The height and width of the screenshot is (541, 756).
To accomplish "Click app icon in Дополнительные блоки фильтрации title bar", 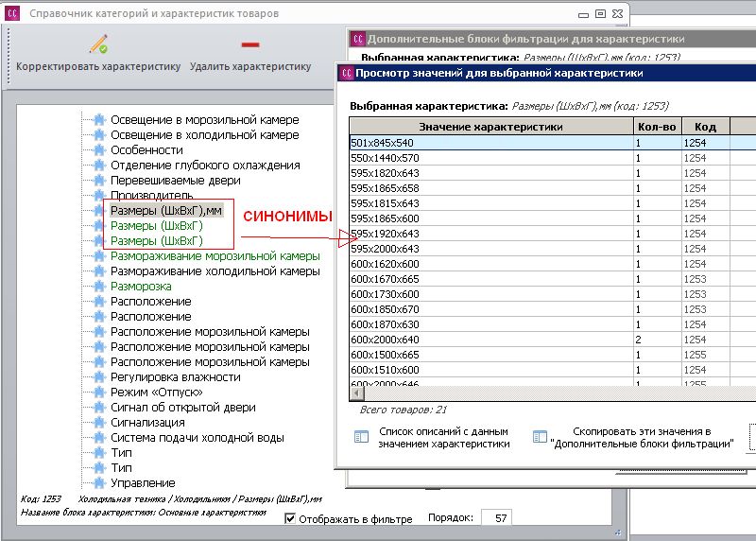I will tap(358, 39).
